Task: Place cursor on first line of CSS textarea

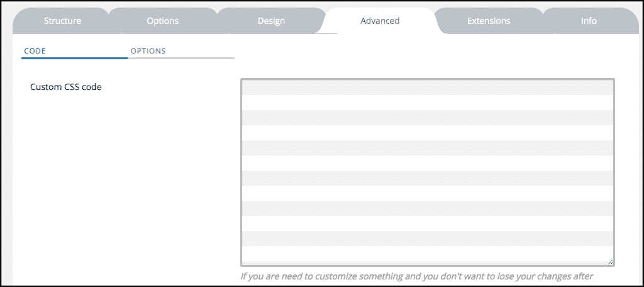Action: (427, 87)
